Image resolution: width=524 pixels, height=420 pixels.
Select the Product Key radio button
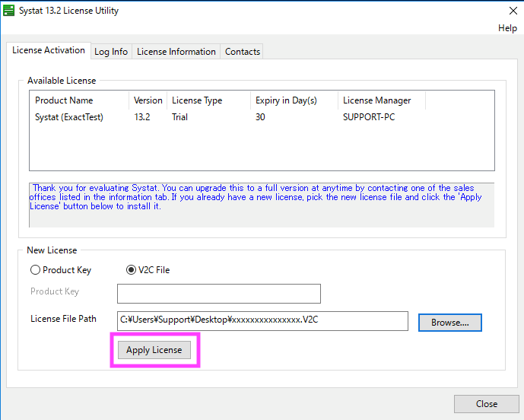click(36, 270)
